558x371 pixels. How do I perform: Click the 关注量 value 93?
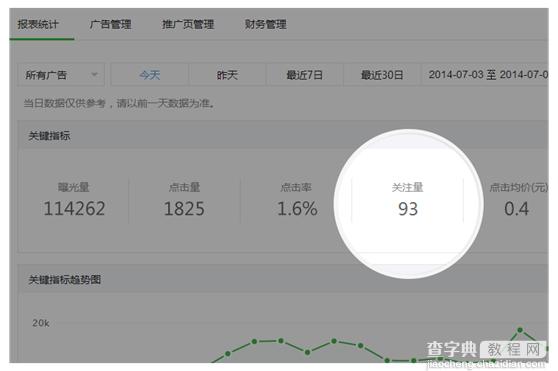[x=408, y=209]
